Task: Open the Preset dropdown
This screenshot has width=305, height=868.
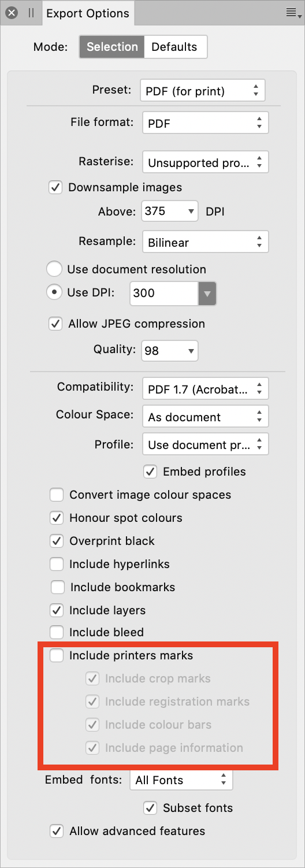Action: (203, 91)
